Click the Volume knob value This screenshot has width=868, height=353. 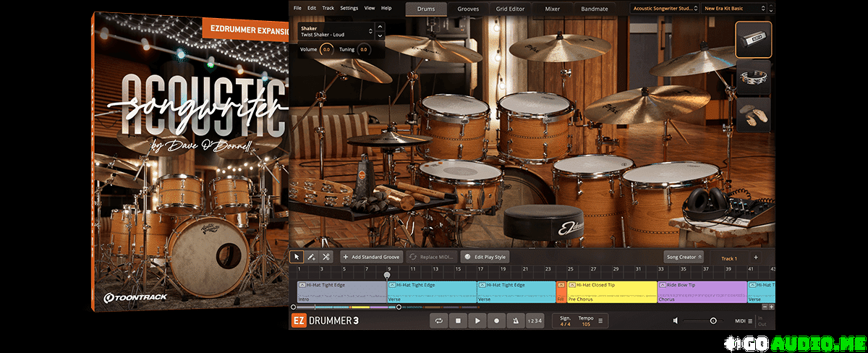[326, 49]
